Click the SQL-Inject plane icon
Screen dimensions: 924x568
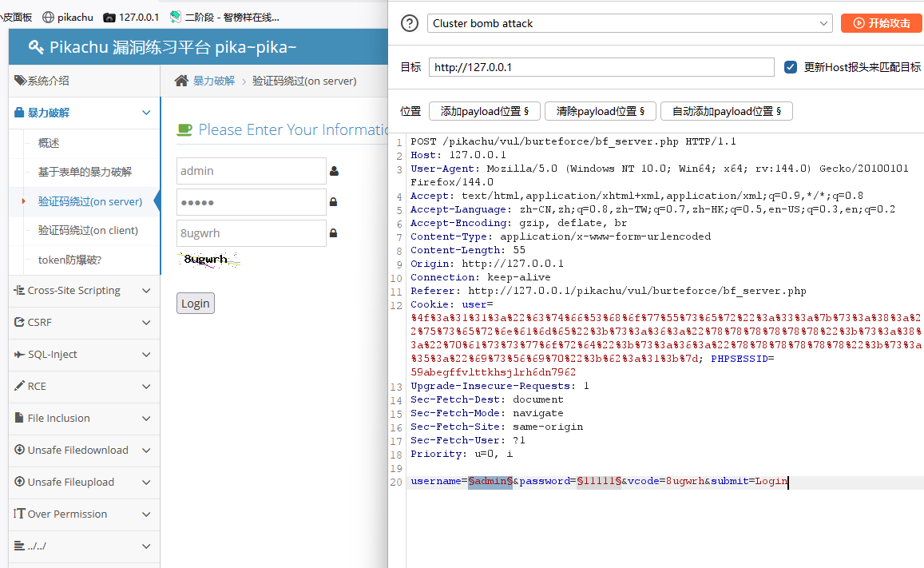[x=19, y=354]
